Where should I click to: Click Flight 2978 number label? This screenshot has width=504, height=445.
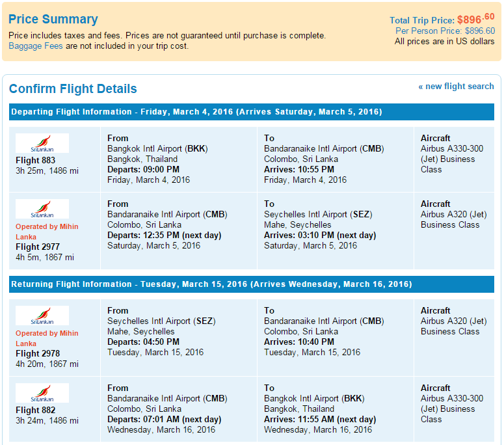(38, 353)
